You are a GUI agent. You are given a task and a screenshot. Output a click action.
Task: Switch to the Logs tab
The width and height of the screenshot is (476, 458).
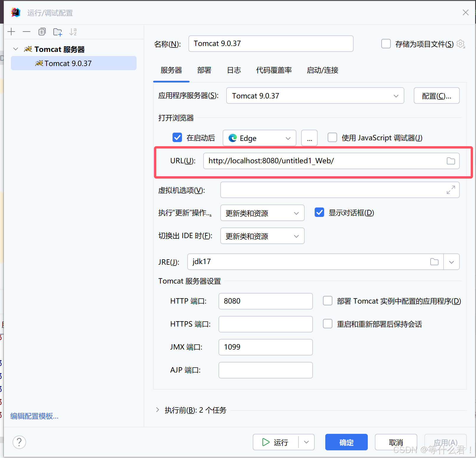(x=234, y=70)
